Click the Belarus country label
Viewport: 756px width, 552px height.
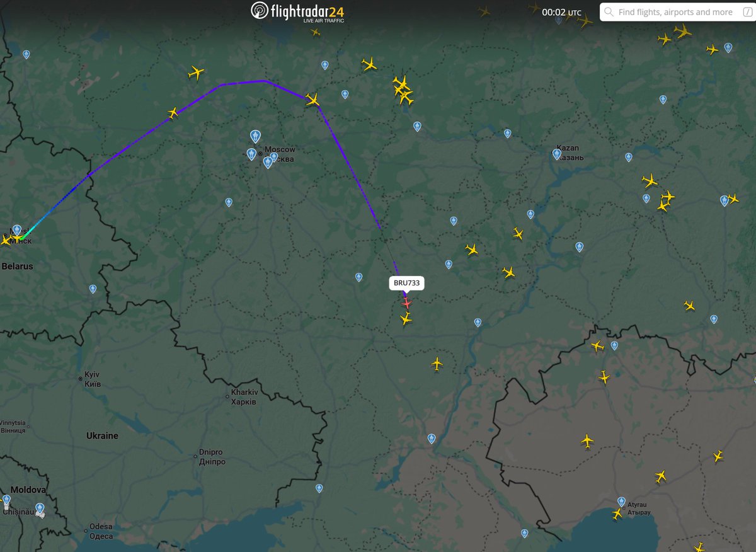(17, 266)
